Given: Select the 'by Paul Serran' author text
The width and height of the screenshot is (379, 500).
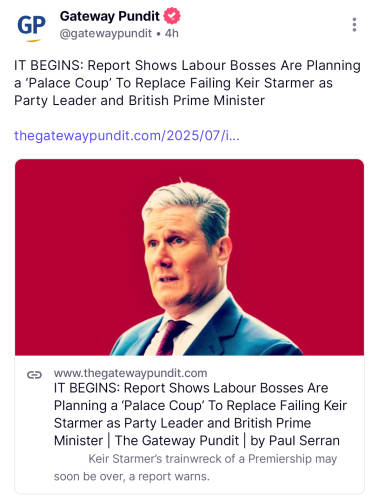Looking at the screenshot, I should tap(295, 441).
